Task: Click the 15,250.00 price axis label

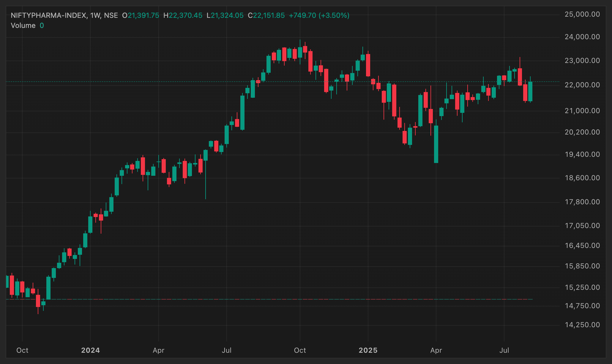Action: tap(582, 287)
